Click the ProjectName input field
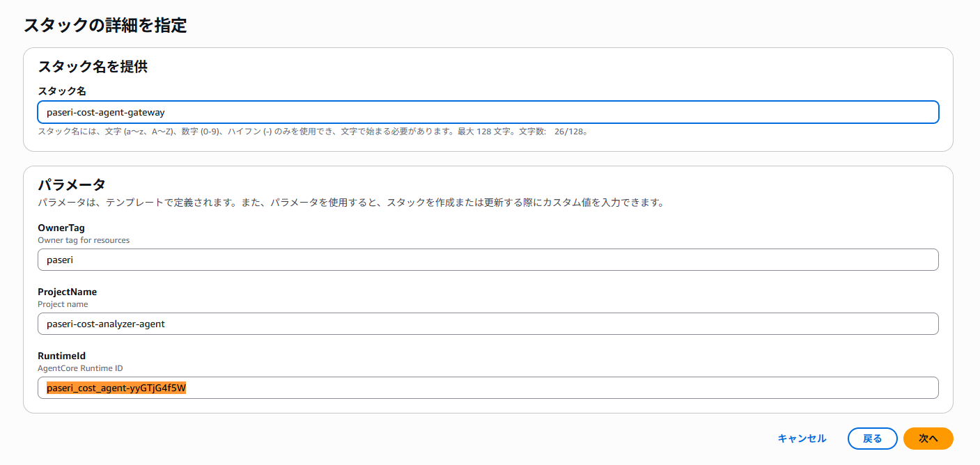The width and height of the screenshot is (980, 465). tap(488, 324)
